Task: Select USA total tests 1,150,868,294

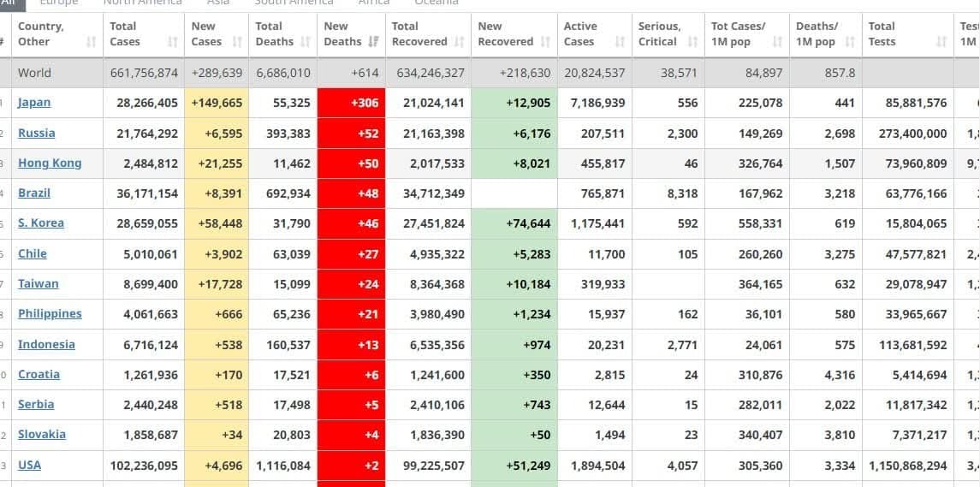Action: pos(908,466)
